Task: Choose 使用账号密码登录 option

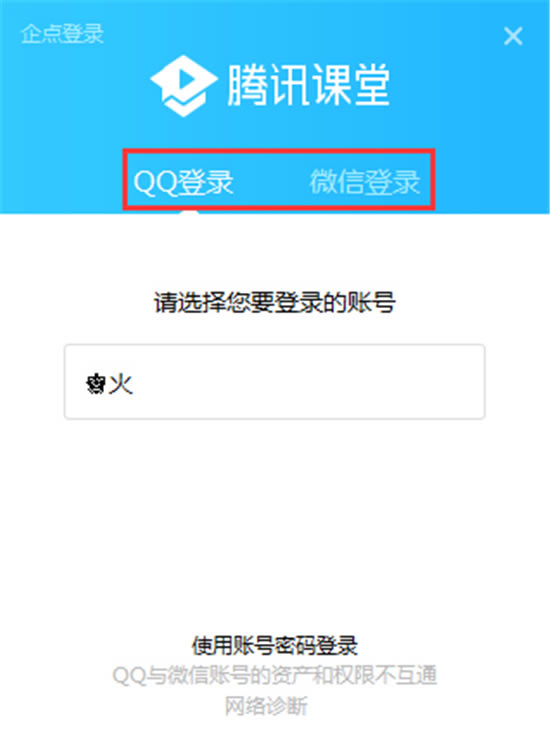Action: pos(274,645)
